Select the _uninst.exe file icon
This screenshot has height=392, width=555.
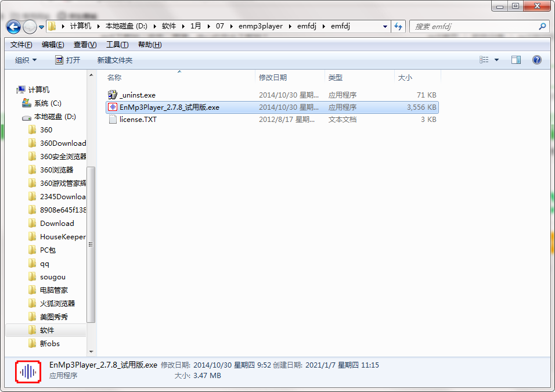coord(113,95)
